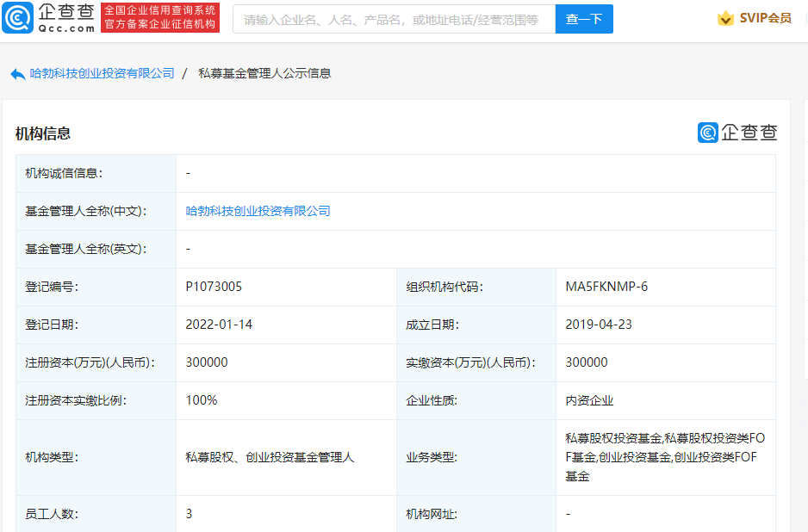Click the 成立日期 label

pyautogui.click(x=432, y=325)
